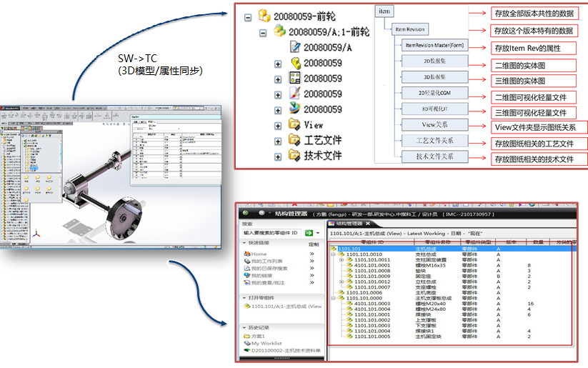The height and width of the screenshot is (368, 588).
Task: Click the View folder icon
Action: 294,124
